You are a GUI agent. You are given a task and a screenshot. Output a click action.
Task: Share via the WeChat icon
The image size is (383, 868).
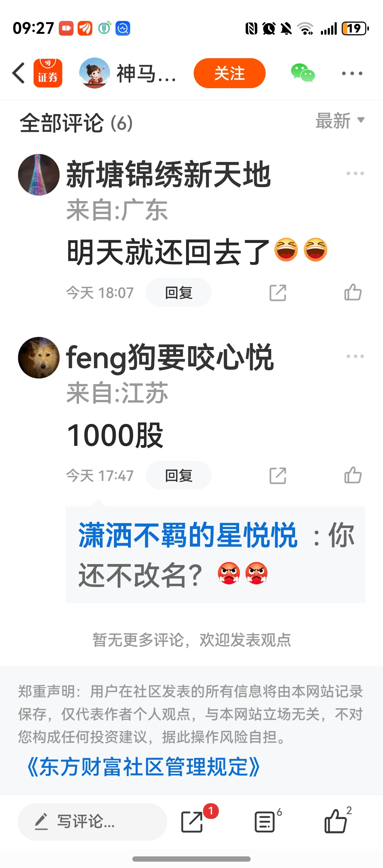coord(303,73)
